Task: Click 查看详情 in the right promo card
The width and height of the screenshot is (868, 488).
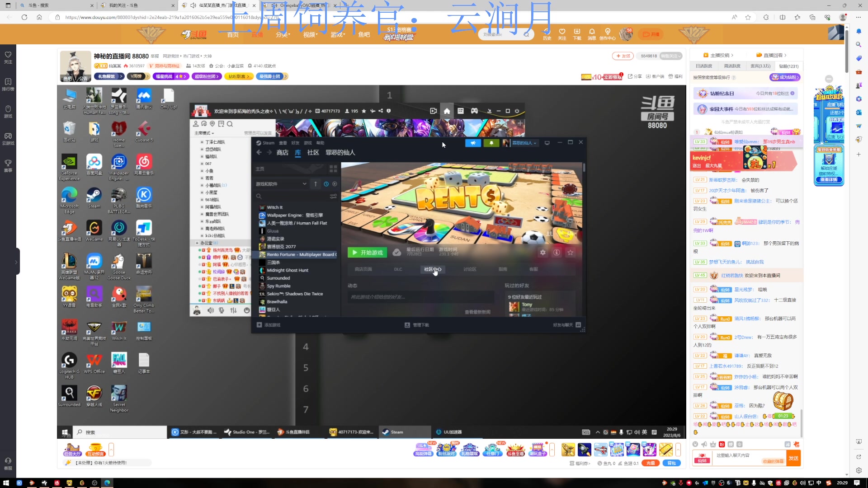Action: (x=829, y=180)
